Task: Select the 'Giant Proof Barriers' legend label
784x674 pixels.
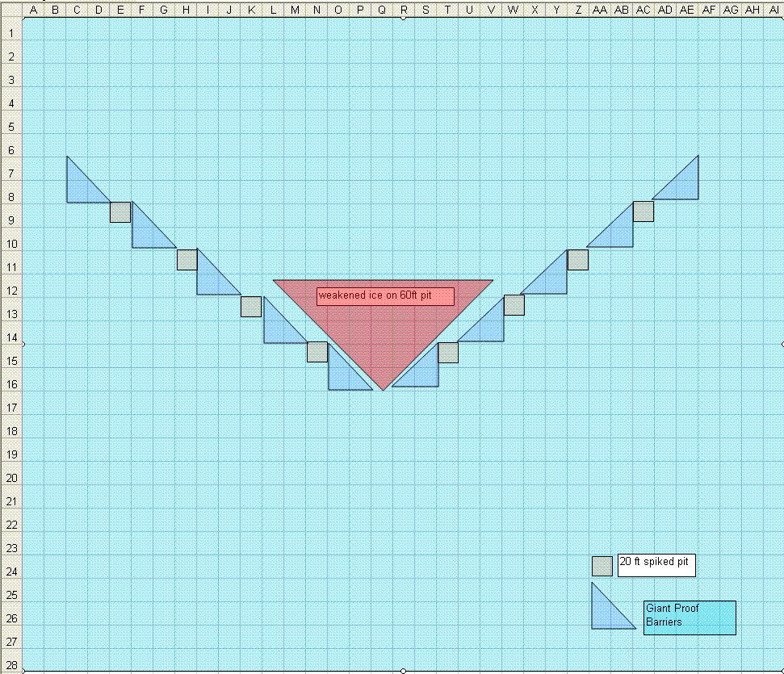Action: tap(690, 617)
